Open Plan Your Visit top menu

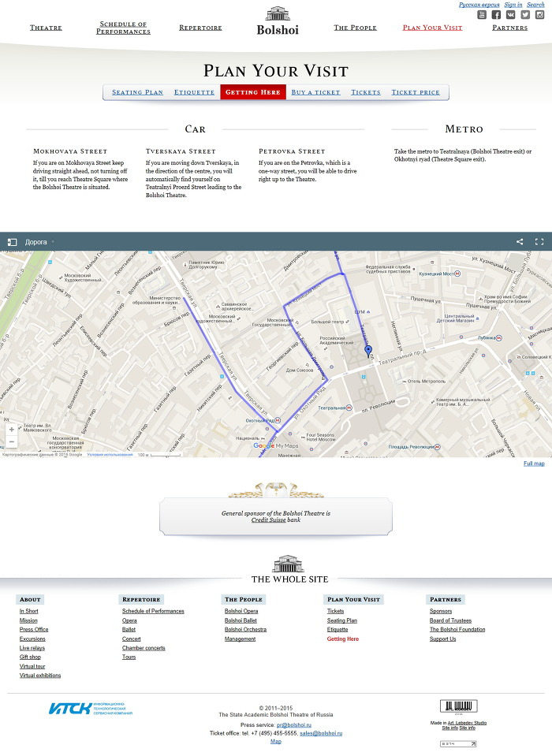coord(432,28)
